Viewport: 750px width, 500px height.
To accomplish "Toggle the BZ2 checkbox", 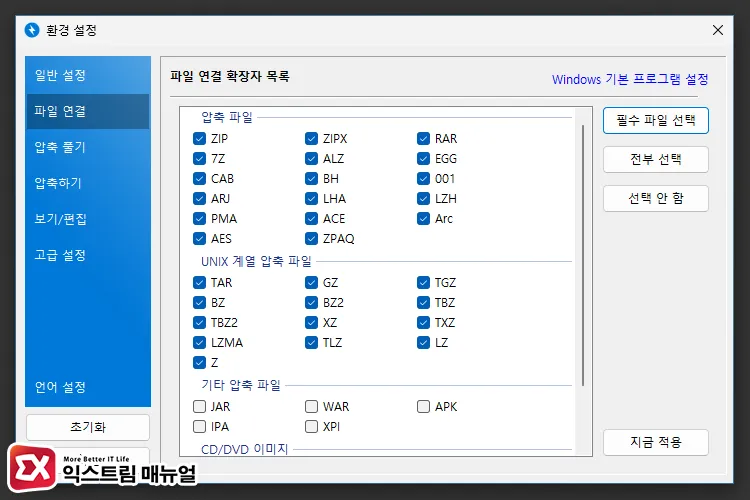I will point(311,303).
